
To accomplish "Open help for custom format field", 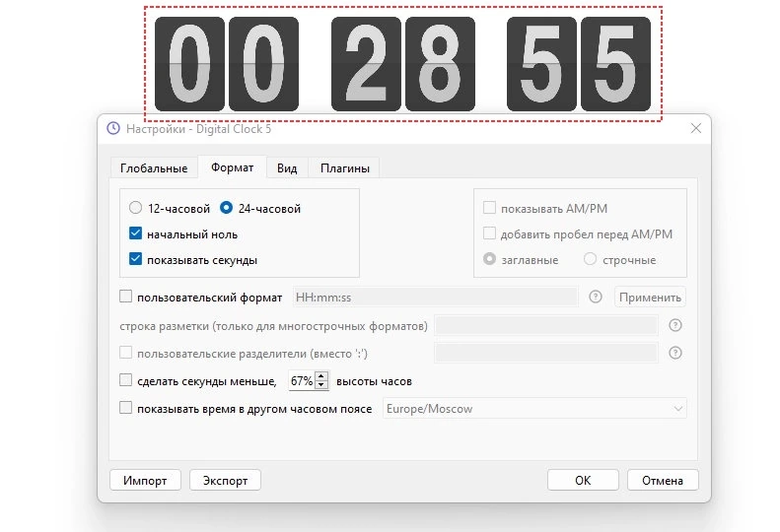I will pyautogui.click(x=596, y=297).
